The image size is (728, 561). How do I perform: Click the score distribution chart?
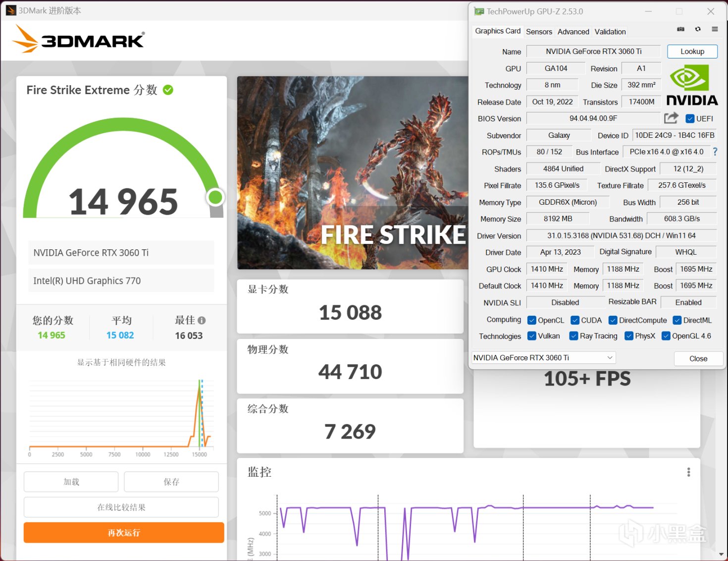pyautogui.click(x=120, y=417)
